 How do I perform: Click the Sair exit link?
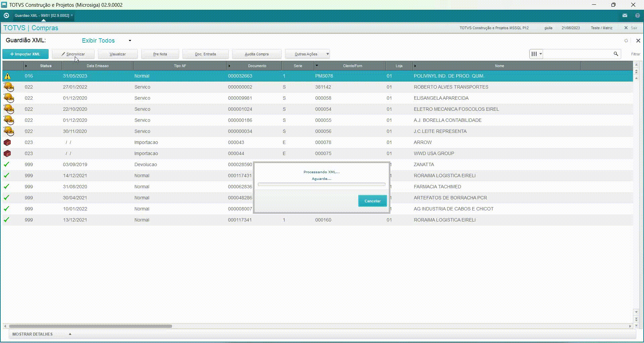tap(634, 28)
